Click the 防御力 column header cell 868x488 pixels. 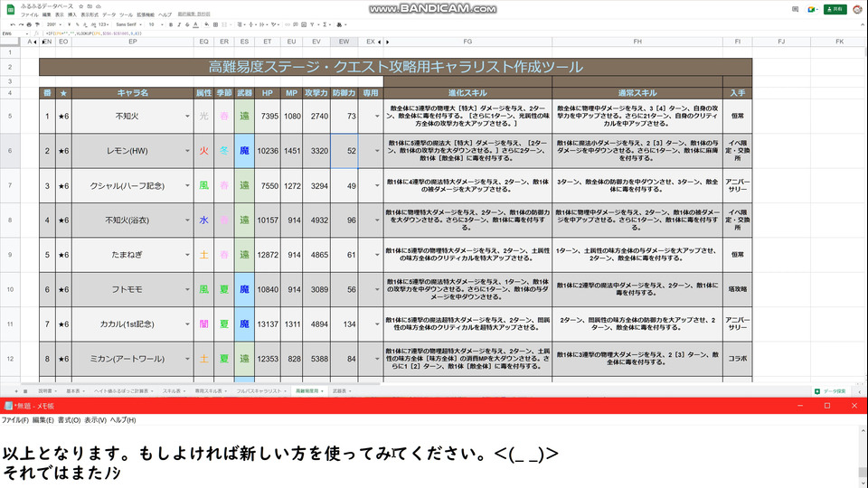coord(344,93)
